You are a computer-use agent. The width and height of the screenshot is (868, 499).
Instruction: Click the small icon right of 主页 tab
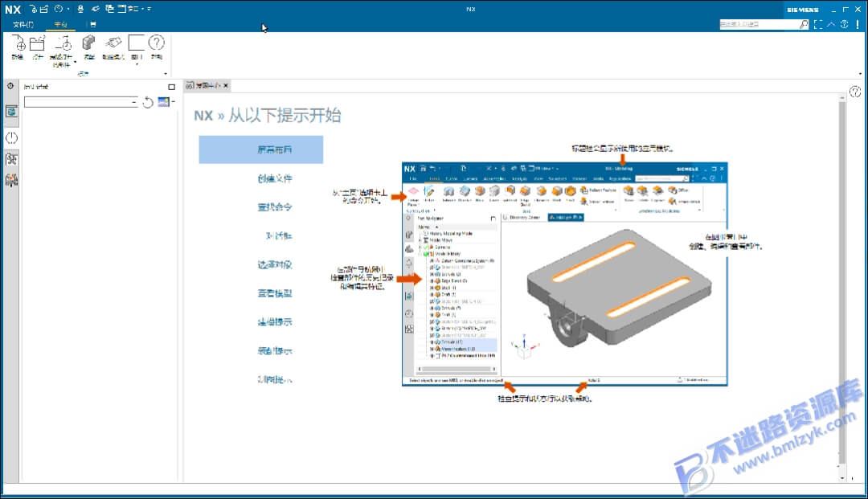(x=93, y=24)
